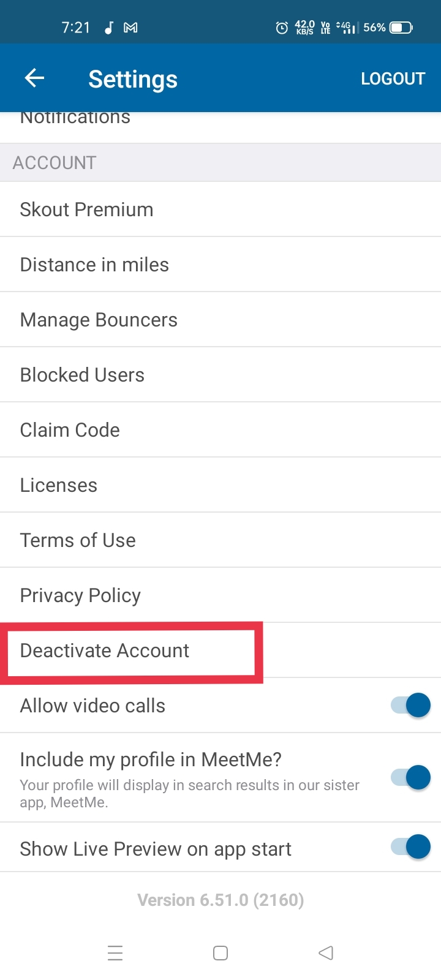Tap the alarm icon in status bar

coord(282,28)
